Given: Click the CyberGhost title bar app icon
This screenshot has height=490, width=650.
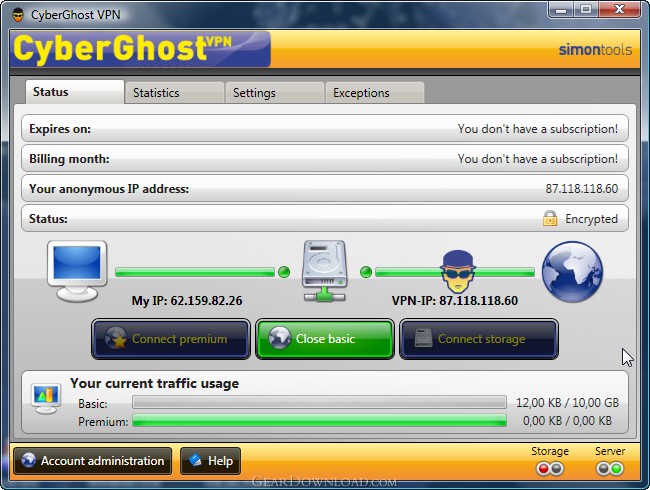Looking at the screenshot, I should click(18, 15).
